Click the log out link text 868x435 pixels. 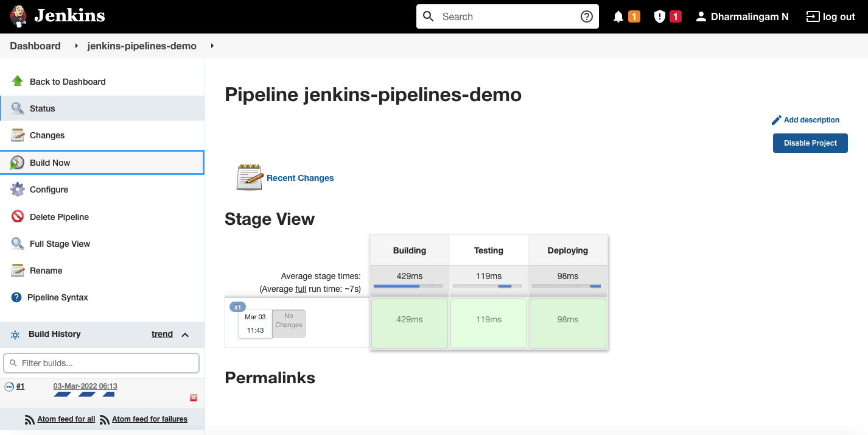click(839, 16)
